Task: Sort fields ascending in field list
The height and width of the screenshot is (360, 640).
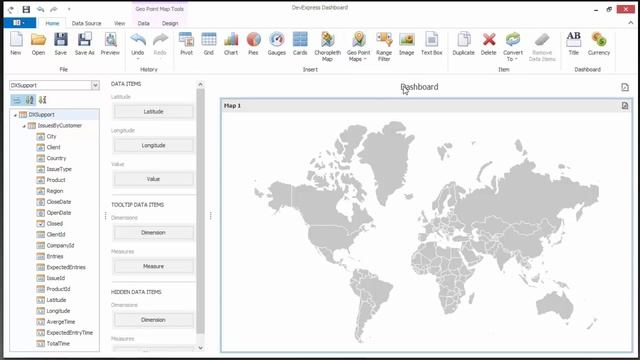Action: [30, 100]
